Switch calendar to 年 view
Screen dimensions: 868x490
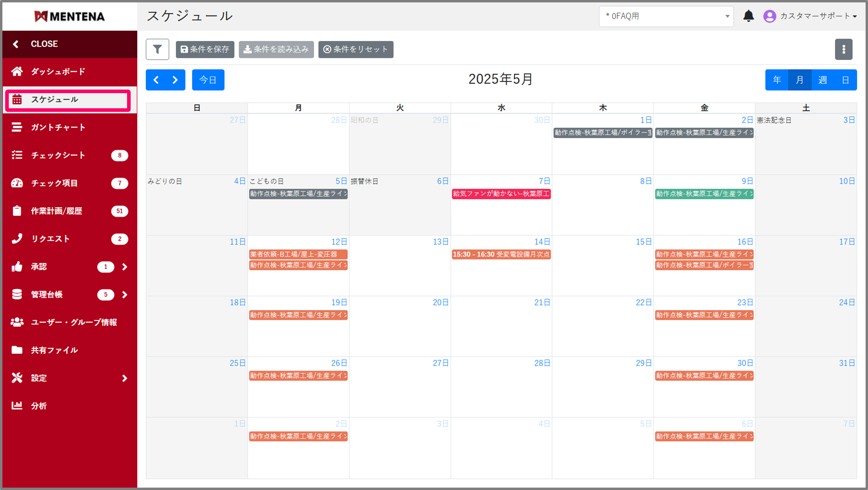777,80
